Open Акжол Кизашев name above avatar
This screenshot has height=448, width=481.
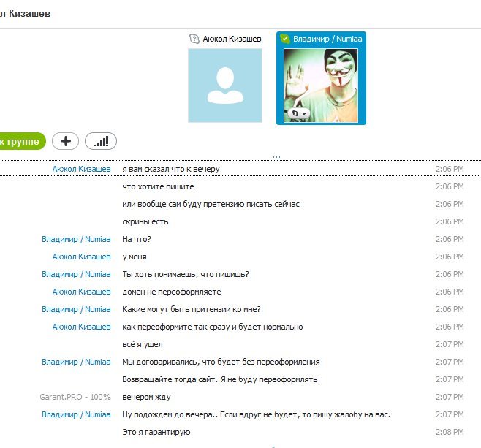(x=232, y=39)
